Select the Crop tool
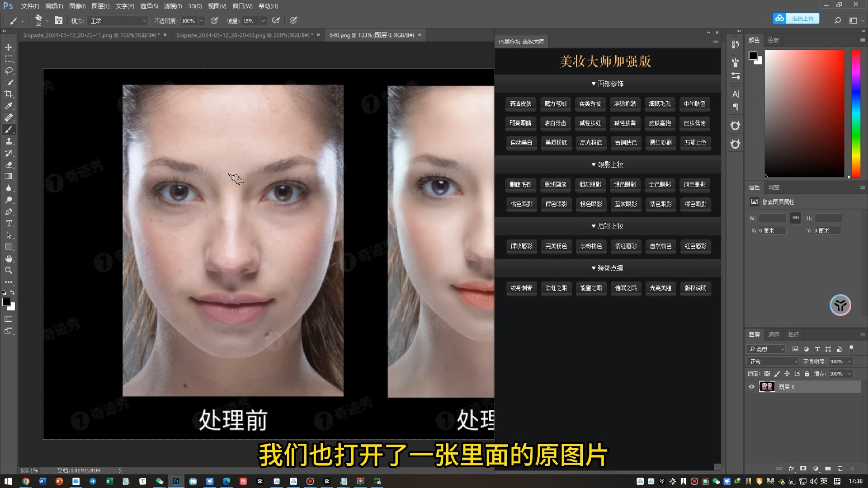The height and width of the screenshot is (488, 868). click(9, 94)
